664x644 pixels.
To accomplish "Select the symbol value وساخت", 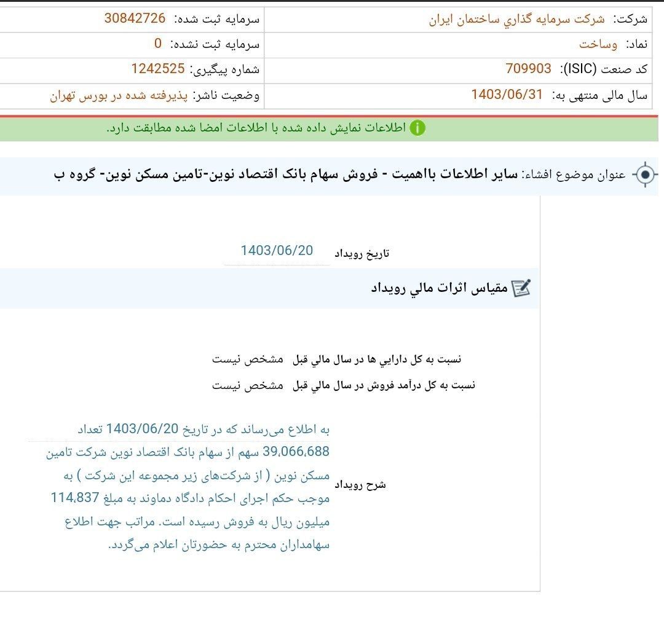I will coord(598,44).
